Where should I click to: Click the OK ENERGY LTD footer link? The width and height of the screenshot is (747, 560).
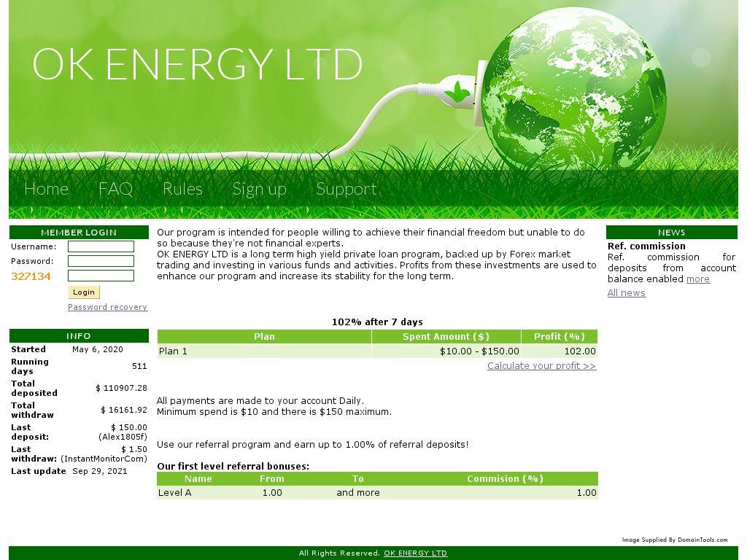[x=415, y=553]
